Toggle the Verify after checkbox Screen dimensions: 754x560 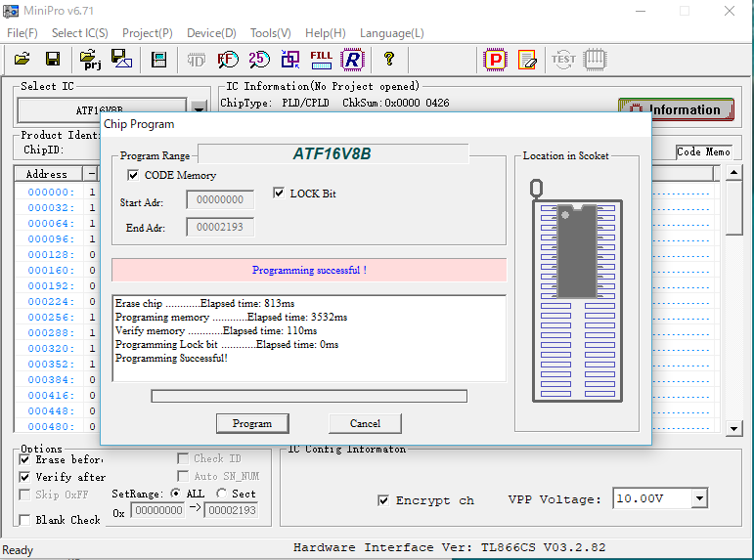tap(24, 477)
